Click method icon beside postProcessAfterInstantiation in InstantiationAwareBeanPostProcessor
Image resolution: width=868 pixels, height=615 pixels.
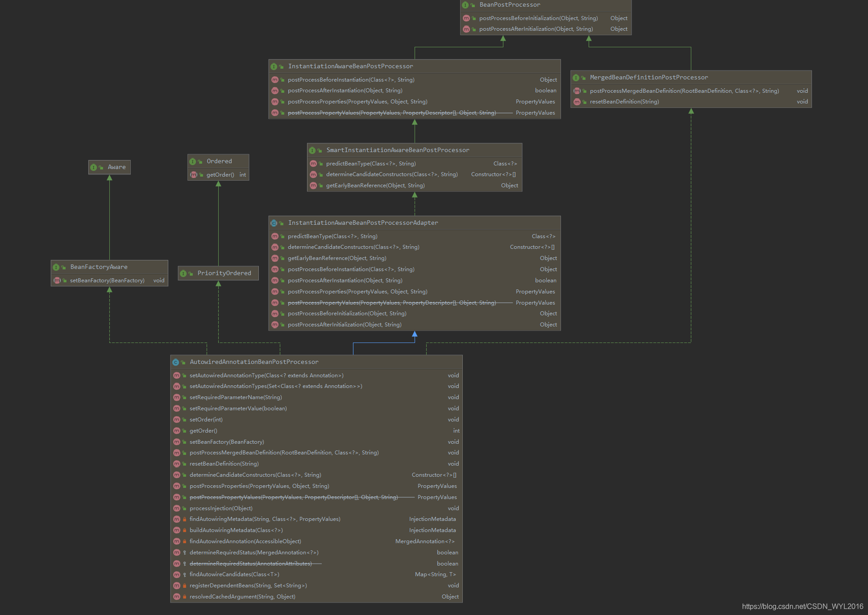[x=275, y=91]
